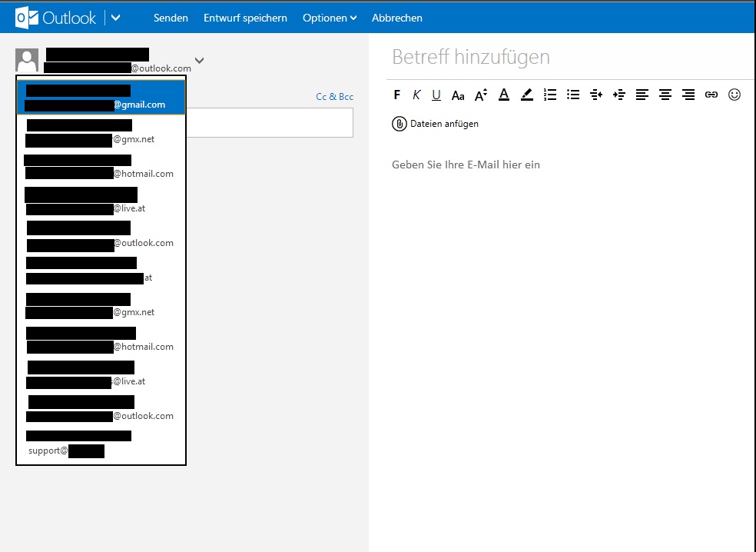Open the font color picker
Image resolution: width=756 pixels, height=552 pixels.
(x=504, y=95)
